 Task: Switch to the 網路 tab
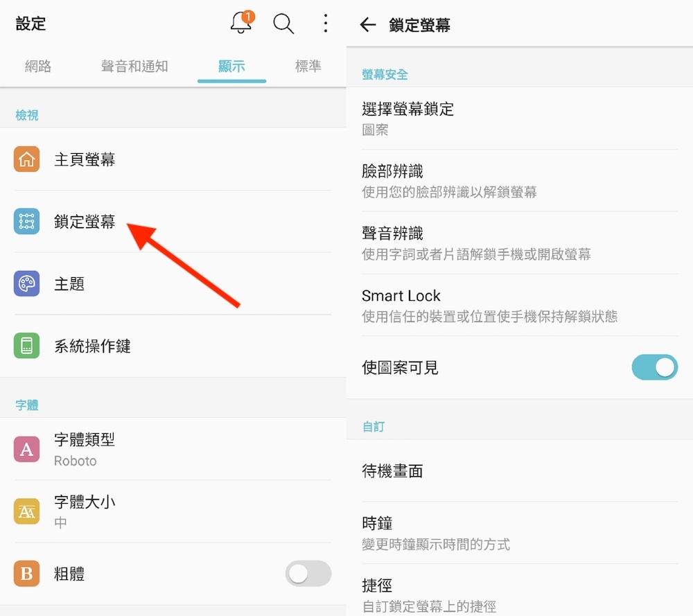coord(38,67)
